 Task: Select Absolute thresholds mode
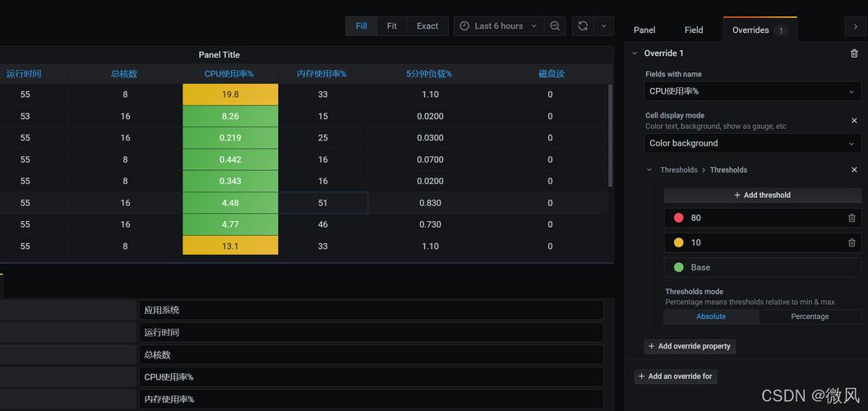coord(711,316)
